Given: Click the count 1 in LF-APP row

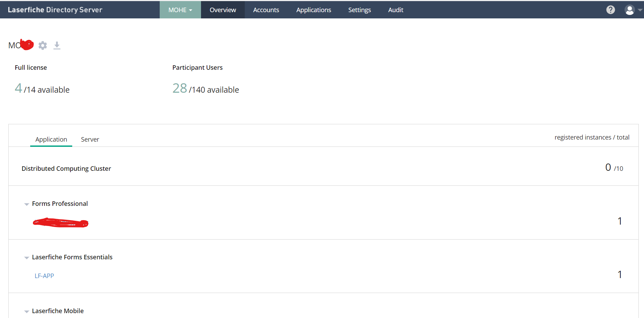Looking at the screenshot, I should 620,275.
